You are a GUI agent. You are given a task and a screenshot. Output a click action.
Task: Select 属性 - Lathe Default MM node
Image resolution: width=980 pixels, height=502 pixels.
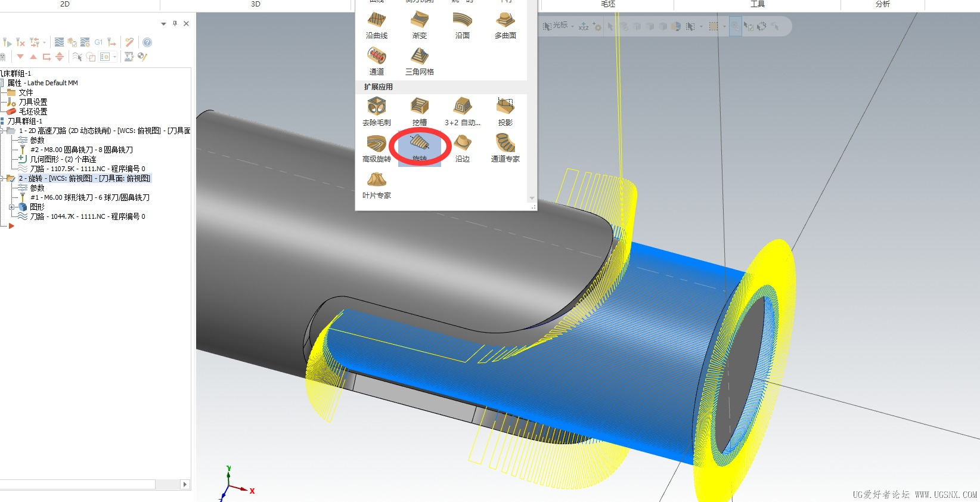point(42,83)
